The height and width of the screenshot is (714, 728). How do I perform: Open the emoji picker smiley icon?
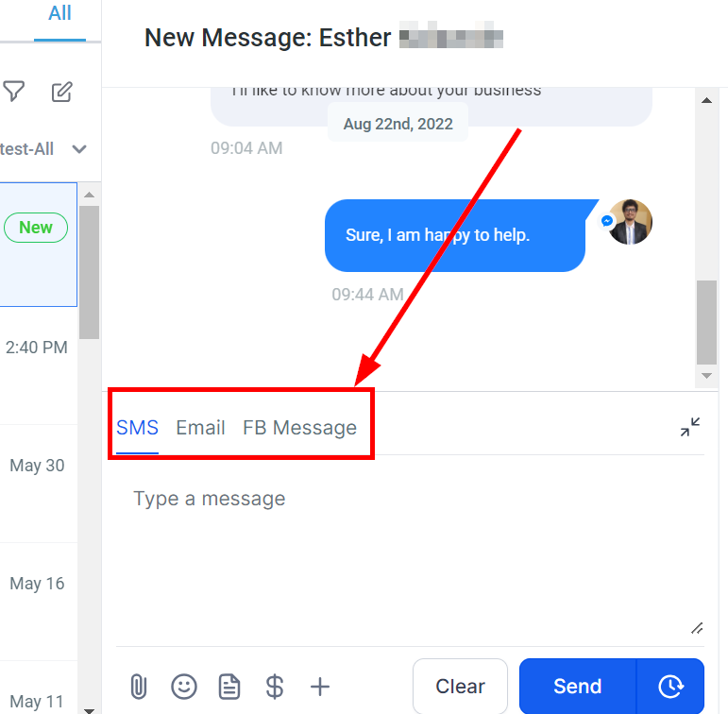click(184, 686)
